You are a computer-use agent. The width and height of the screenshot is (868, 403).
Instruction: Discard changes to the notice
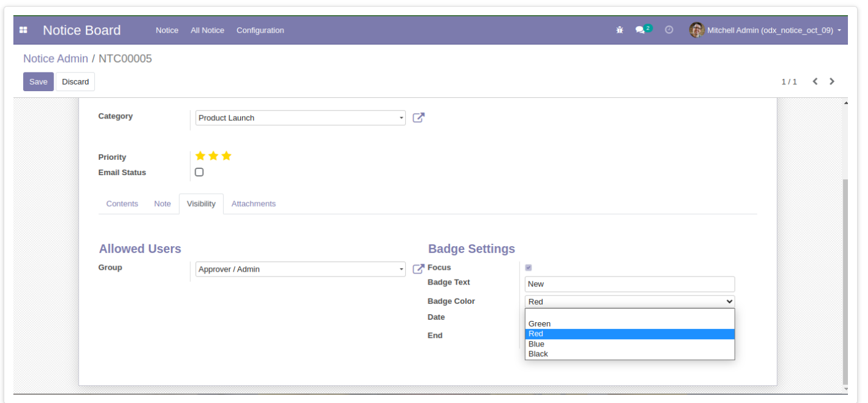click(75, 81)
